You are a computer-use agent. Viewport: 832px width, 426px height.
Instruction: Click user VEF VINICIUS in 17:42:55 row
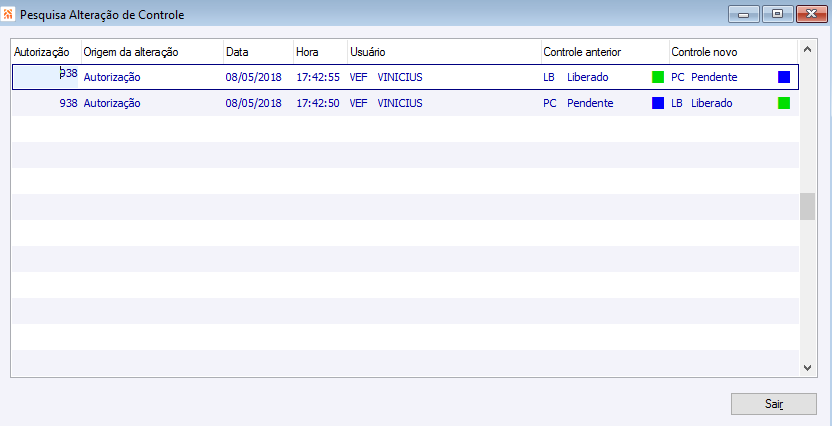pyautogui.click(x=386, y=77)
